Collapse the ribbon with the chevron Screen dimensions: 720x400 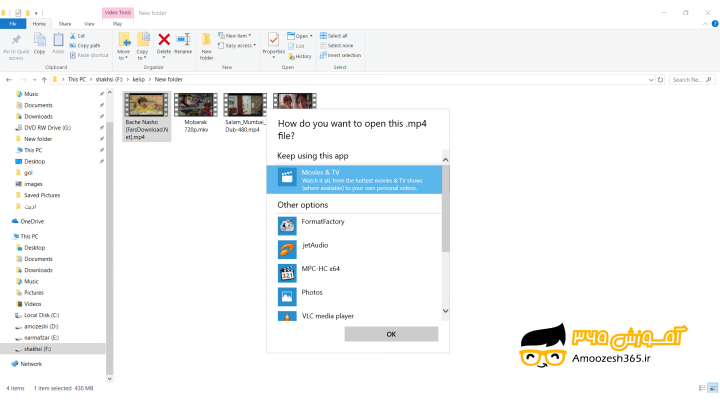pyautogui.click(x=705, y=24)
